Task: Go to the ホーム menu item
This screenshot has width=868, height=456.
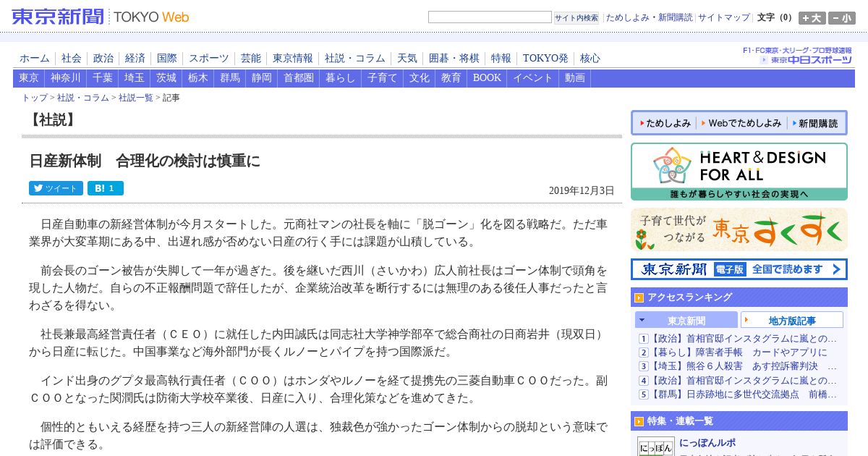Action: 35,58
